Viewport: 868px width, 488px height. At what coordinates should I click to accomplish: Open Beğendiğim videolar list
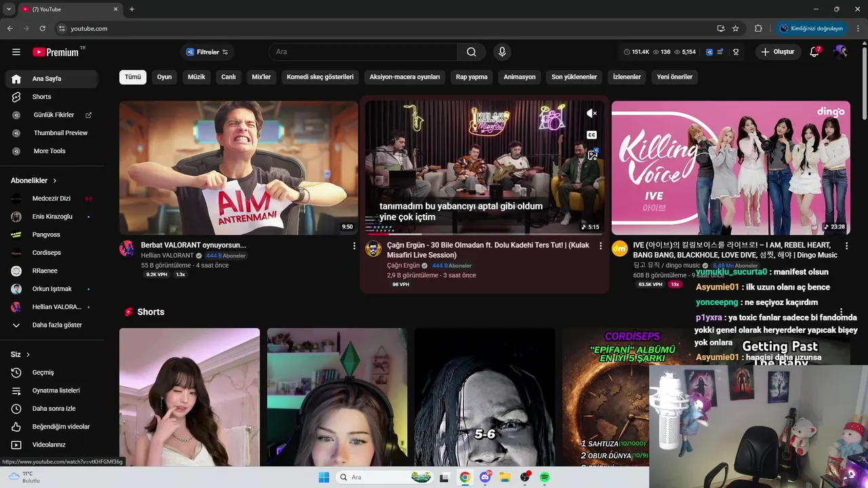52,426
